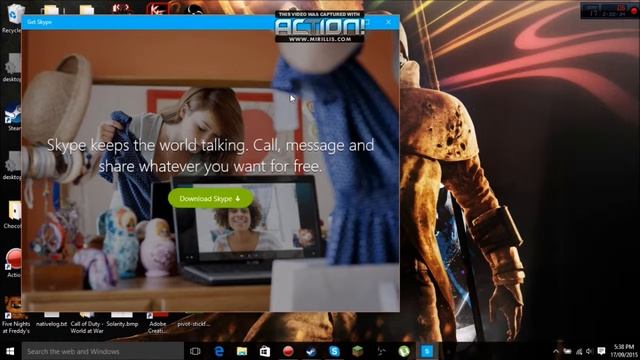This screenshot has width=640, height=360.
Task: Open the Windows Store taskbar icon
Action: pyautogui.click(x=265, y=351)
